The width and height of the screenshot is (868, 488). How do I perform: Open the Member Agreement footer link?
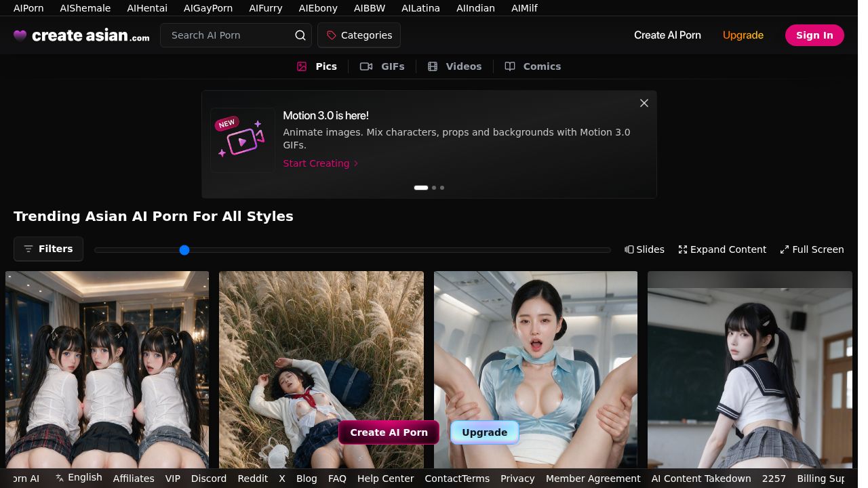tap(593, 479)
